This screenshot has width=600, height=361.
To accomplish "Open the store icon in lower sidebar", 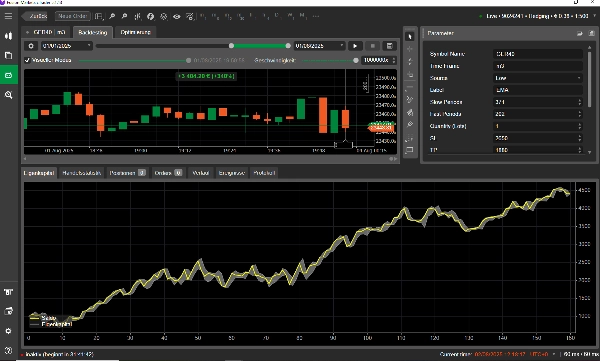I will click(x=8, y=292).
